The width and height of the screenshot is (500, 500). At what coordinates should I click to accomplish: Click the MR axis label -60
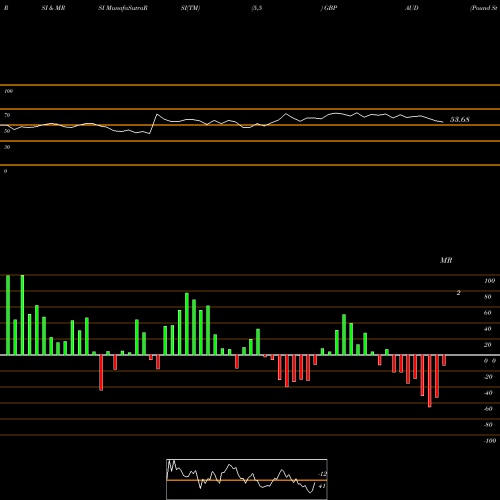click(x=488, y=409)
